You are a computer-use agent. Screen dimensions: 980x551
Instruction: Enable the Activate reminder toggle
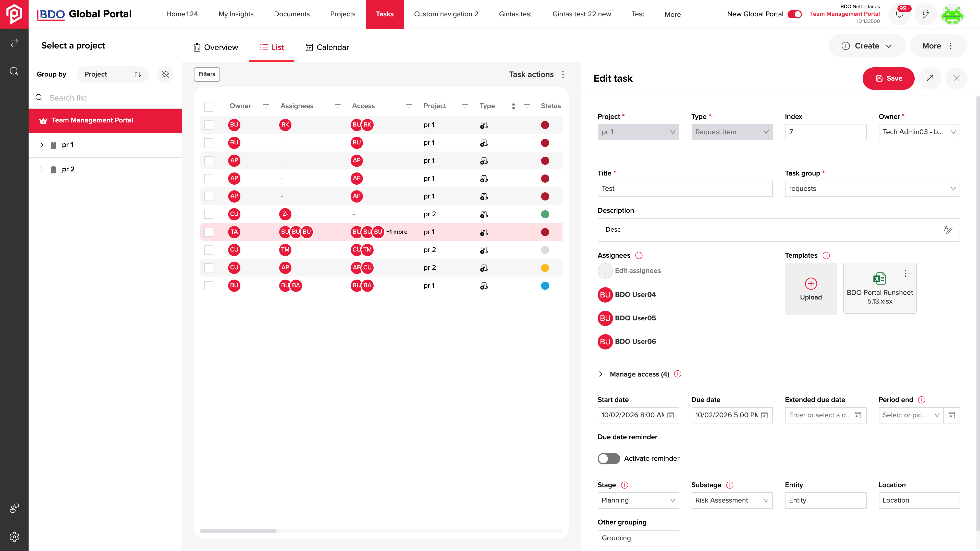pyautogui.click(x=608, y=458)
